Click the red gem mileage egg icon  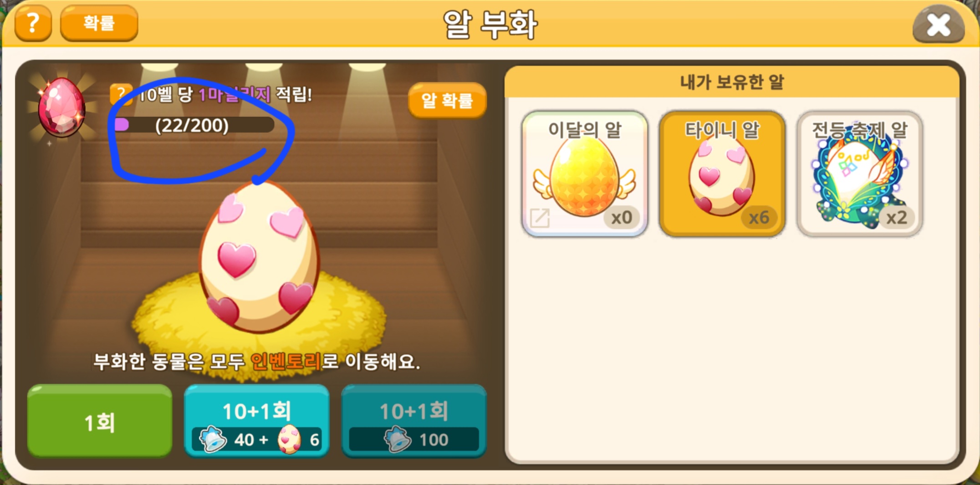61,107
